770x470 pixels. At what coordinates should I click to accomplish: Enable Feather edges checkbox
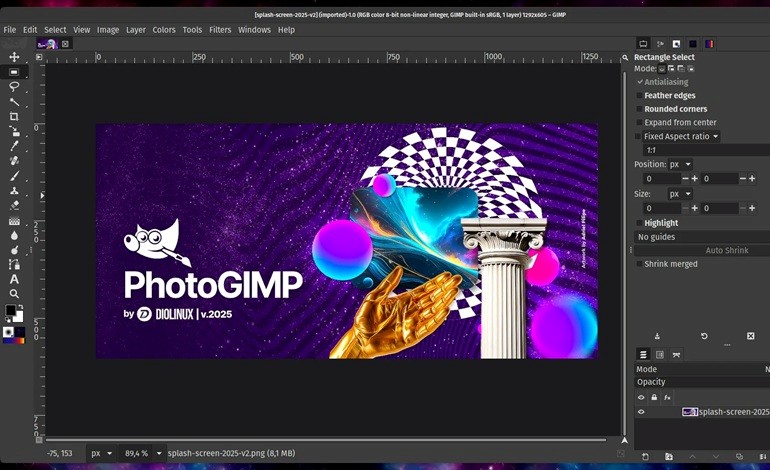[639, 95]
